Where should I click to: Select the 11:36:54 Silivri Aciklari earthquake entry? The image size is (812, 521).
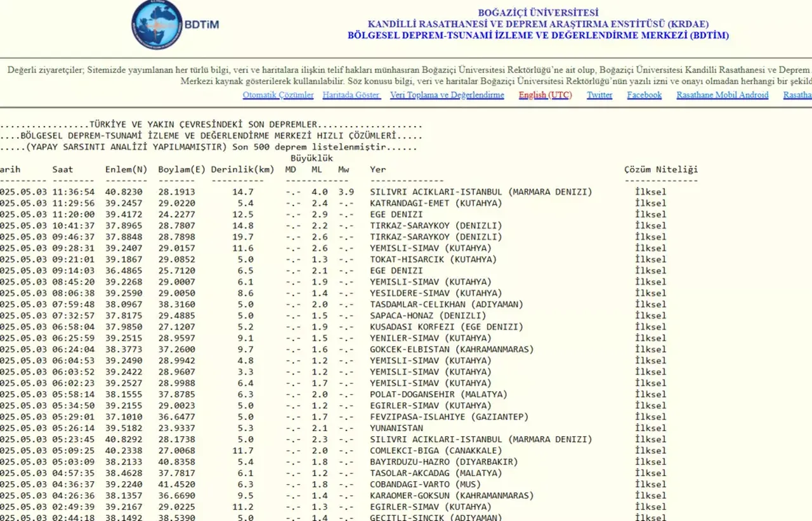point(480,192)
